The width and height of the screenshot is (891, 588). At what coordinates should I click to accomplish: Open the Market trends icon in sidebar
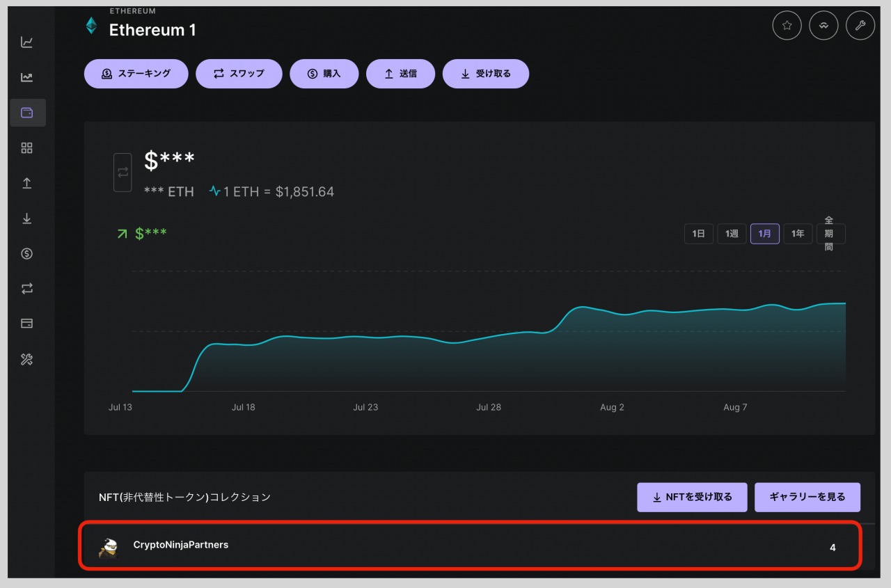(27, 77)
